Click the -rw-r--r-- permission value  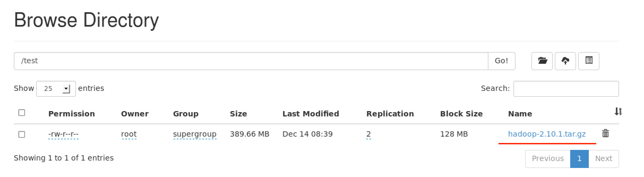coord(63,134)
